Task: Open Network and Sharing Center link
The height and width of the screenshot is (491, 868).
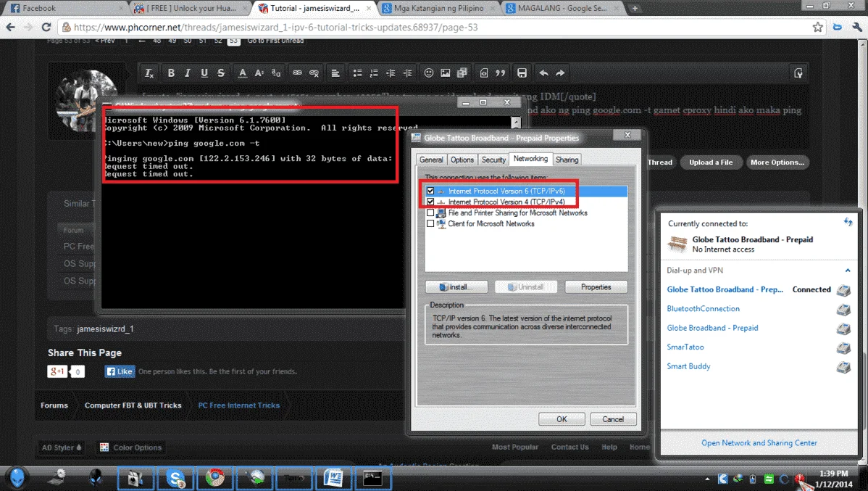Action: (x=759, y=443)
